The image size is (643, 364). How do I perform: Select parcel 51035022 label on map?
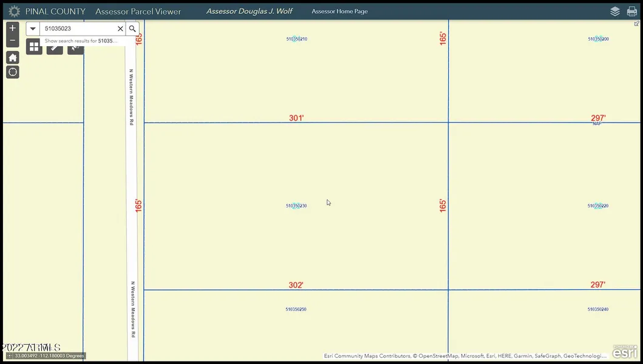point(597,206)
